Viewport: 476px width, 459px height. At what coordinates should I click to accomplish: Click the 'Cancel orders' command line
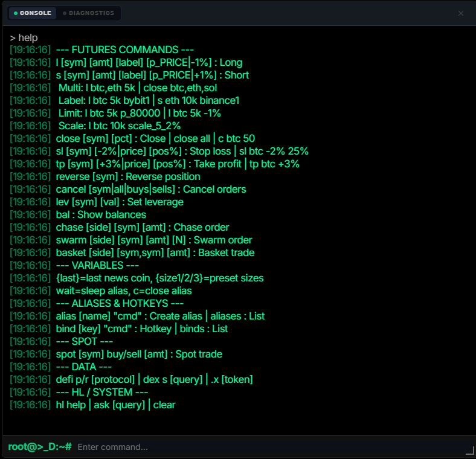coord(128,189)
